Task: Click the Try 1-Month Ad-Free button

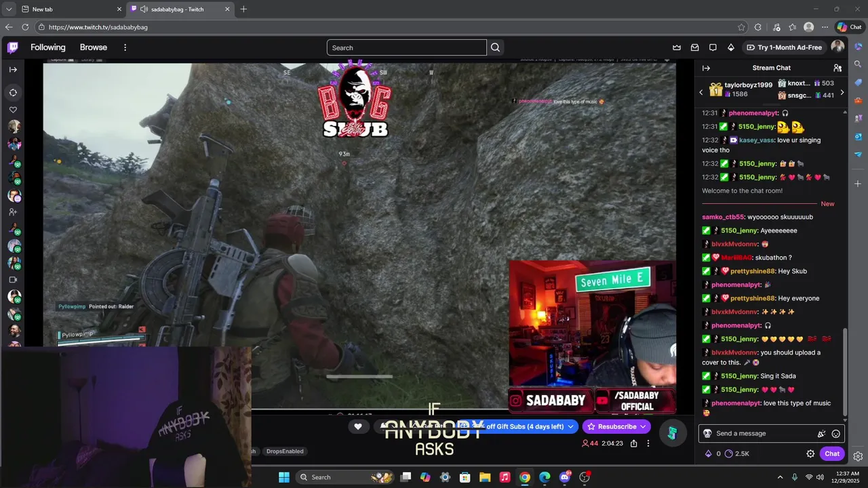Action: coord(784,47)
